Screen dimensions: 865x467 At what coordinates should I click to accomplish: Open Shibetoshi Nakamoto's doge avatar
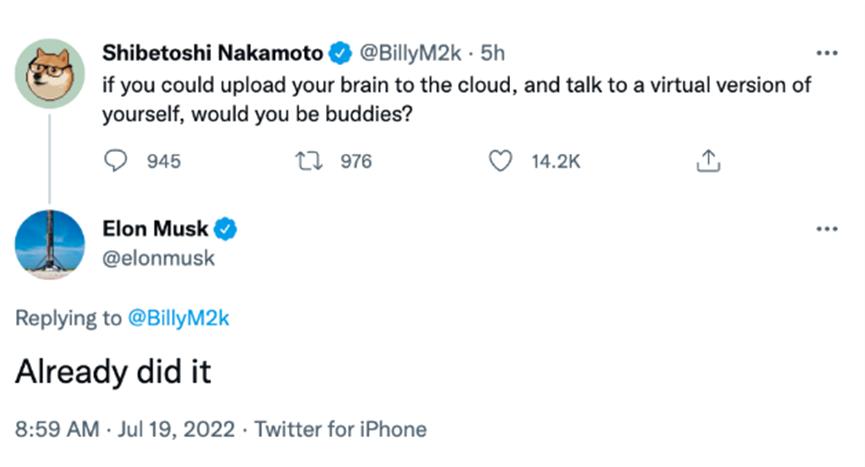point(50,73)
